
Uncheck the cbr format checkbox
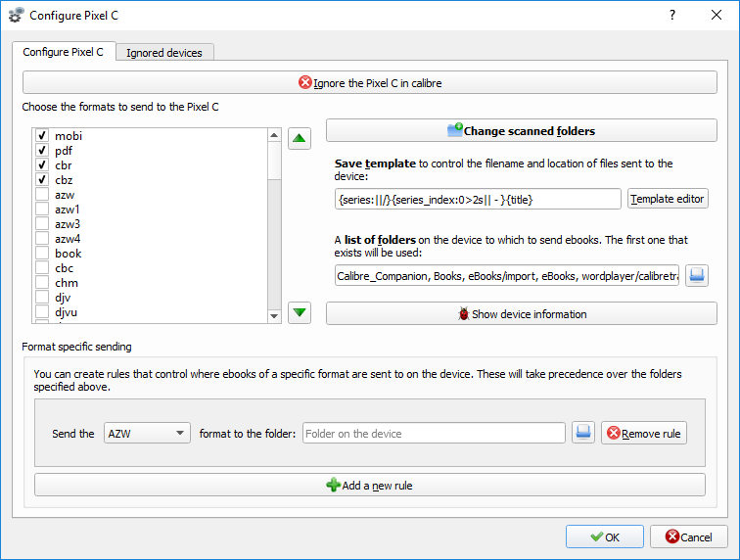[42, 164]
